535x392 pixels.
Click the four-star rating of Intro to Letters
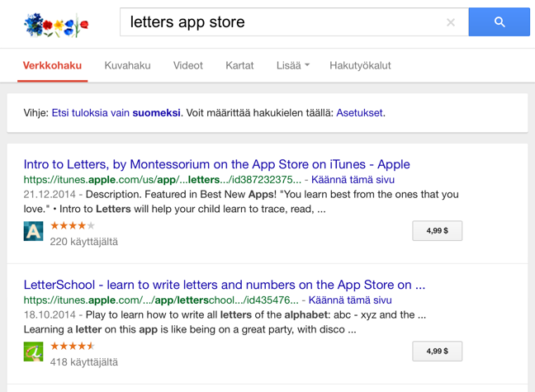[x=73, y=225]
